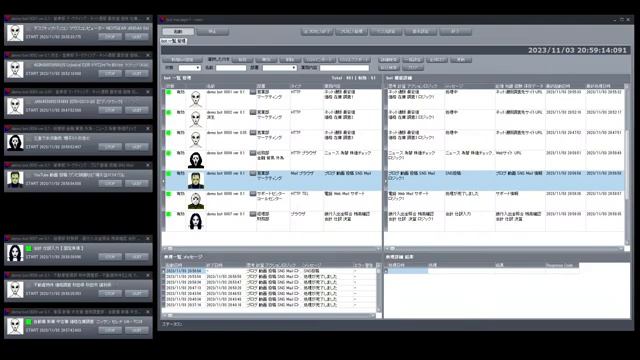
Task: Click the gray department icon in demo bot 0005 row
Action: coord(253,174)
